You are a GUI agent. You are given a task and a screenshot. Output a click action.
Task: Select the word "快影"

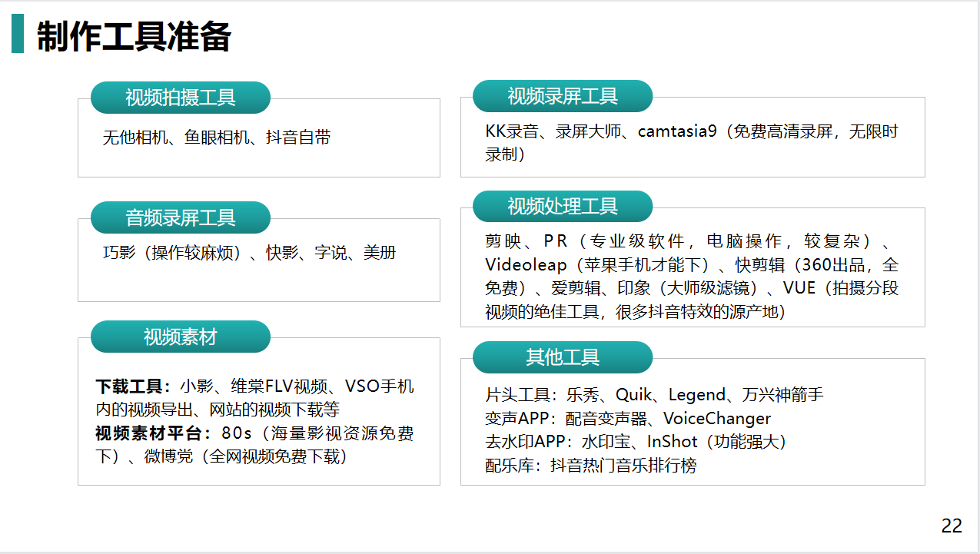click(x=282, y=253)
